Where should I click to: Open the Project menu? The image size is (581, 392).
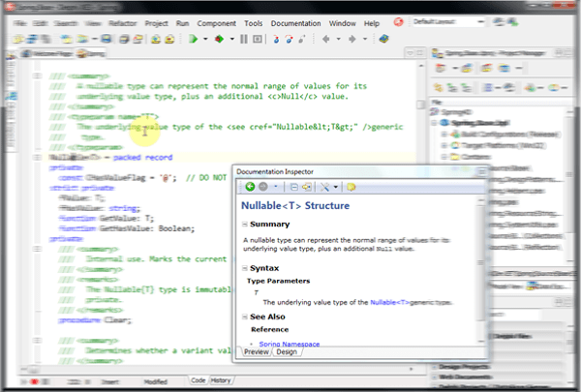click(x=156, y=23)
